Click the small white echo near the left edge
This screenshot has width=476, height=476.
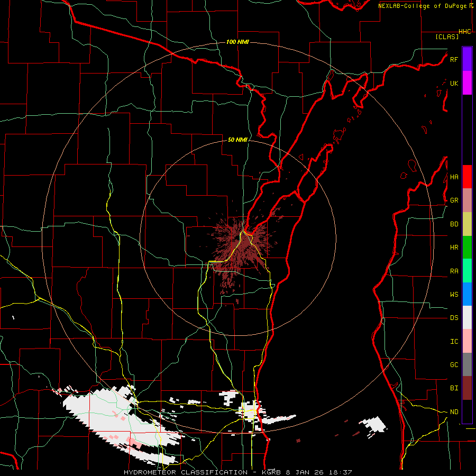pos(13,318)
